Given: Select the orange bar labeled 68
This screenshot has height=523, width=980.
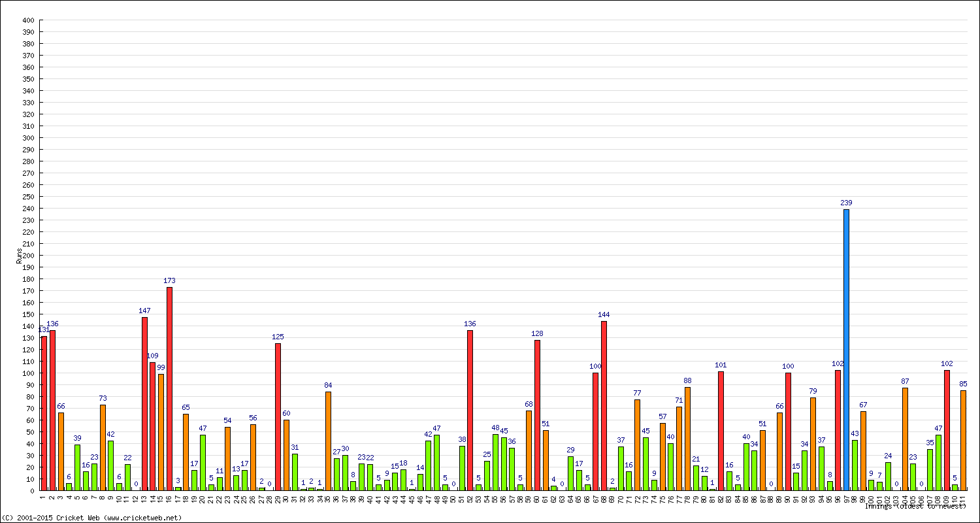Looking at the screenshot, I should pos(529,450).
